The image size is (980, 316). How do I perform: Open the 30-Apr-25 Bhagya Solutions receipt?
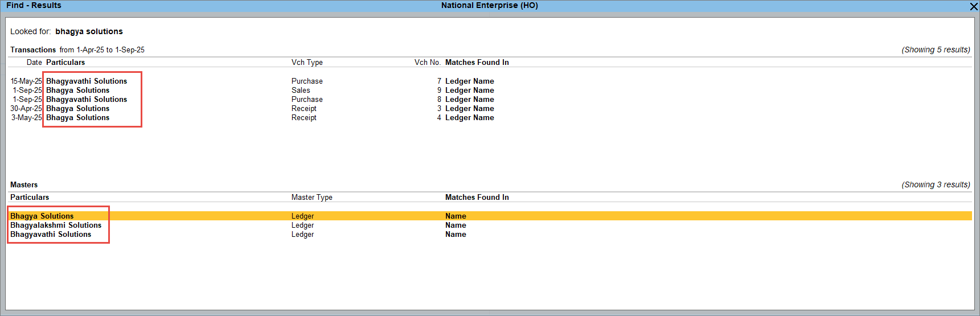point(77,109)
